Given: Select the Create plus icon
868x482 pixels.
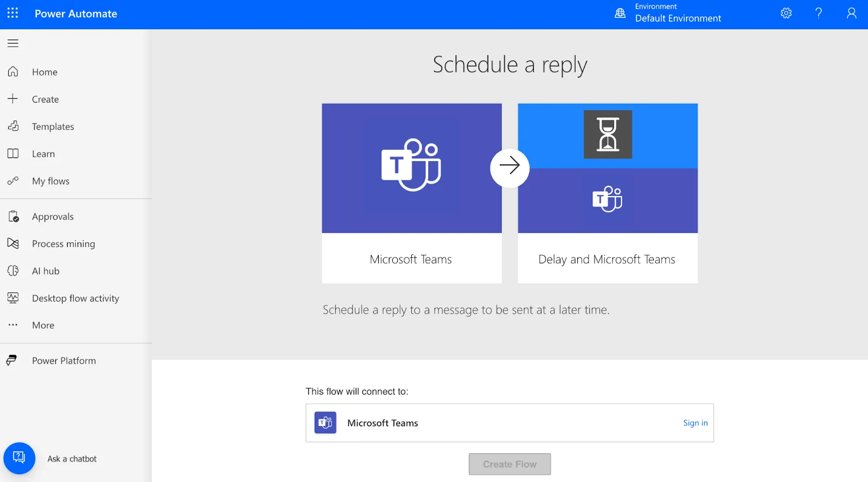Looking at the screenshot, I should coord(13,99).
